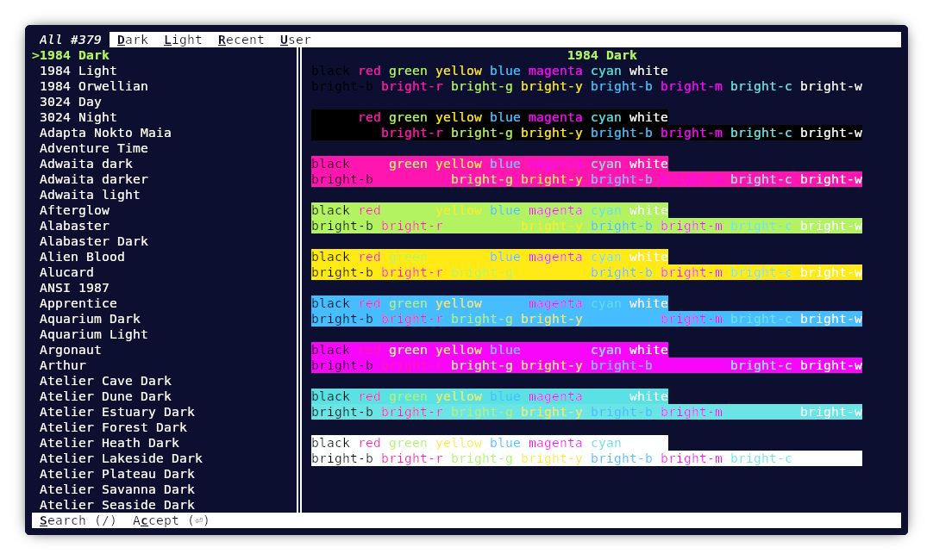Choose the 1984 Orwellian theme

point(93,86)
